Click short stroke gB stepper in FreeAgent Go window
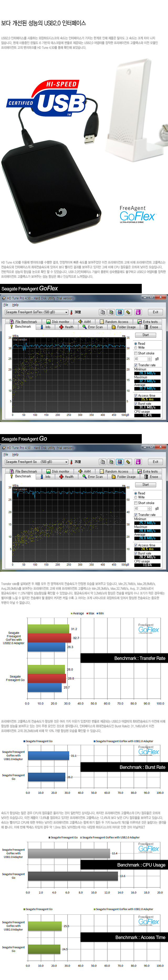Image resolution: width=168 pixels, height=980 pixels. (x=150, y=508)
